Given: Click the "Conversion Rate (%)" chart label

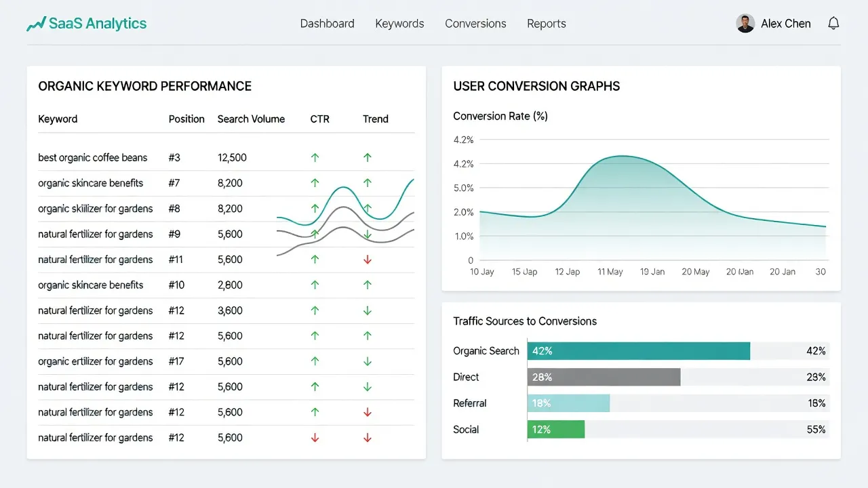Looking at the screenshot, I should 500,117.
